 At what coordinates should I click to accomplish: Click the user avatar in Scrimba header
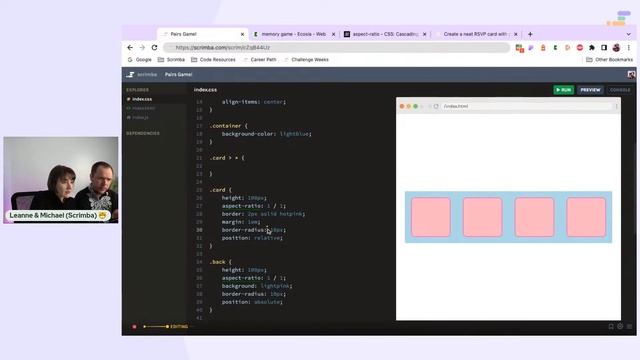(x=631, y=74)
